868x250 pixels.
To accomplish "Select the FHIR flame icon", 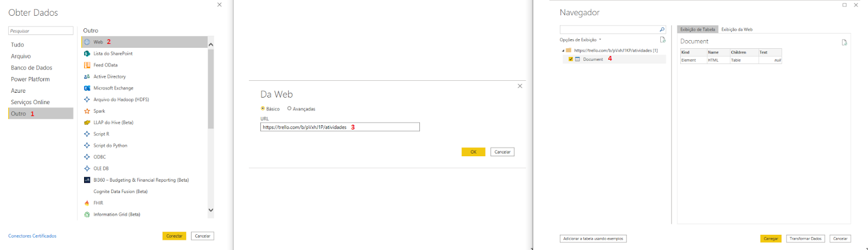I will point(87,203).
